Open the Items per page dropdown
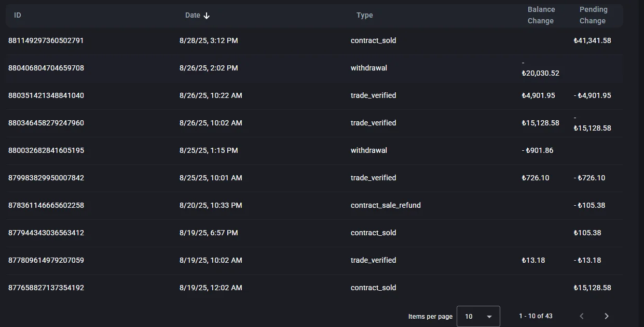This screenshot has width=644, height=327. point(478,316)
